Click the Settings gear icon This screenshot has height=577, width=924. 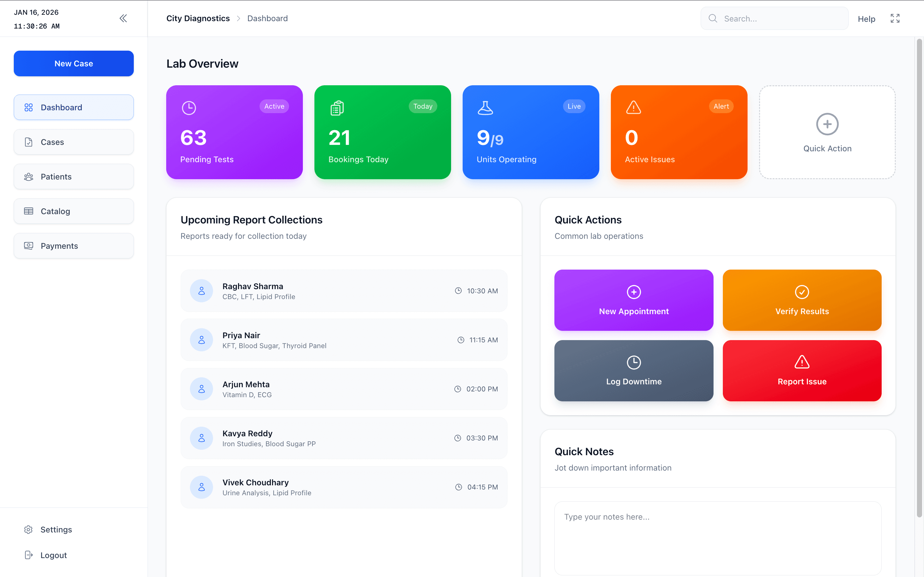pos(28,529)
